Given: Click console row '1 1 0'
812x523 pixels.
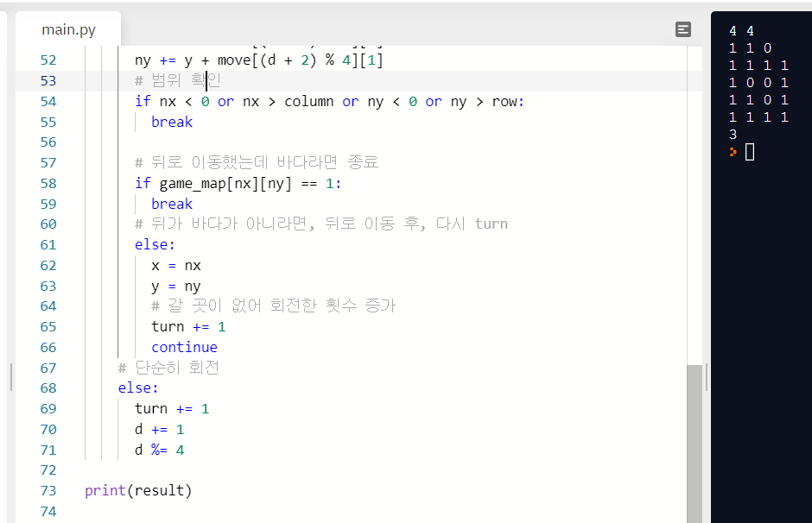Looking at the screenshot, I should click(x=750, y=48).
